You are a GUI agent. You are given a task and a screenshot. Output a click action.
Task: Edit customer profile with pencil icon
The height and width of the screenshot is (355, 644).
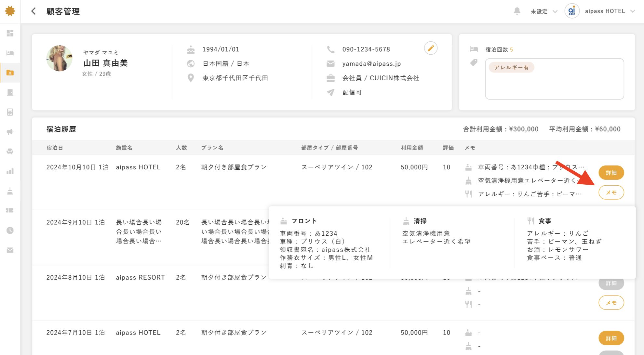[x=431, y=48]
